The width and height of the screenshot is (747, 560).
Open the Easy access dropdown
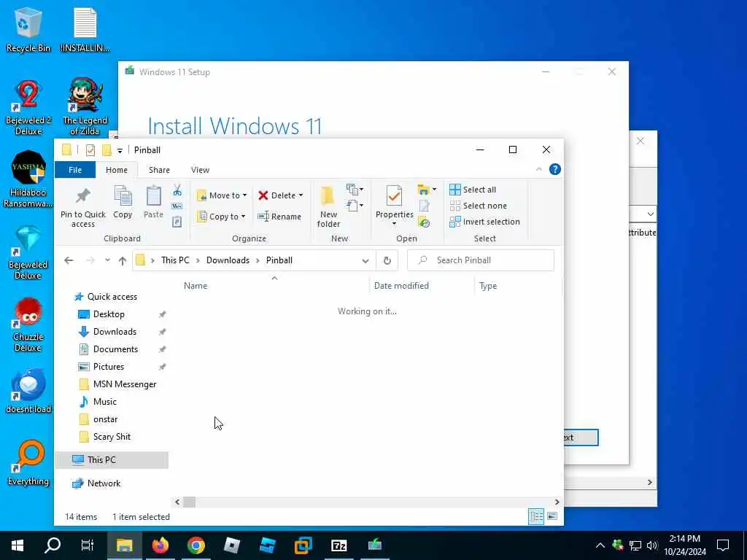click(x=355, y=206)
